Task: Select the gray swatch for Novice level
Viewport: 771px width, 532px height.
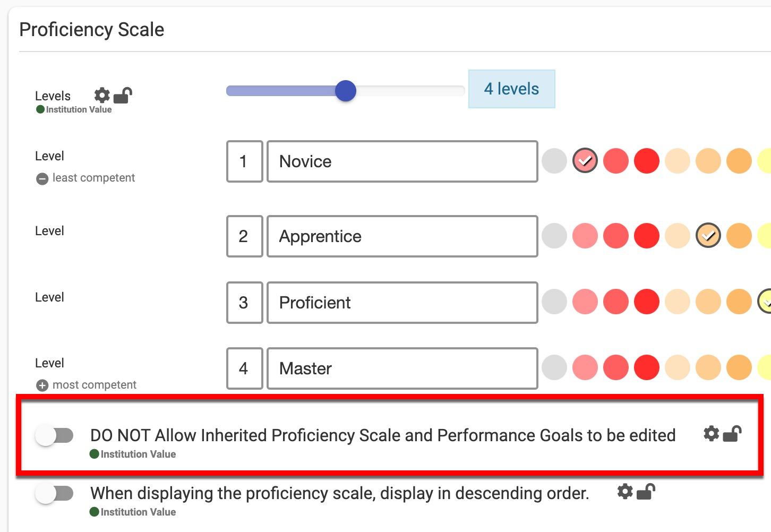Action: point(554,161)
